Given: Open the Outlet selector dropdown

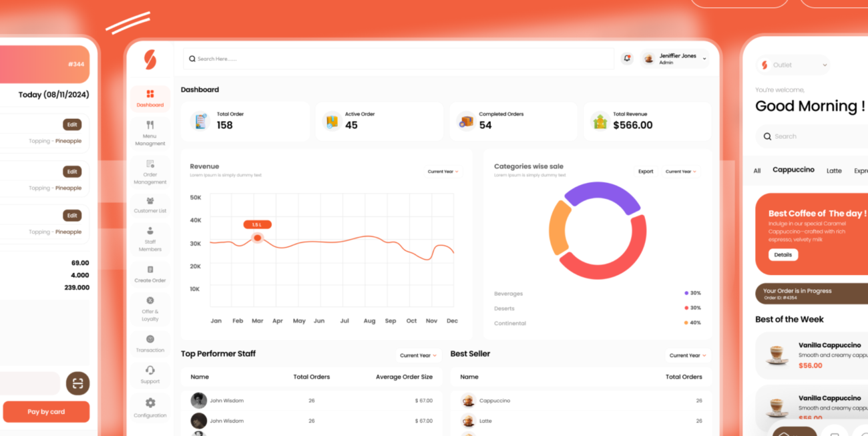Looking at the screenshot, I should pyautogui.click(x=793, y=65).
